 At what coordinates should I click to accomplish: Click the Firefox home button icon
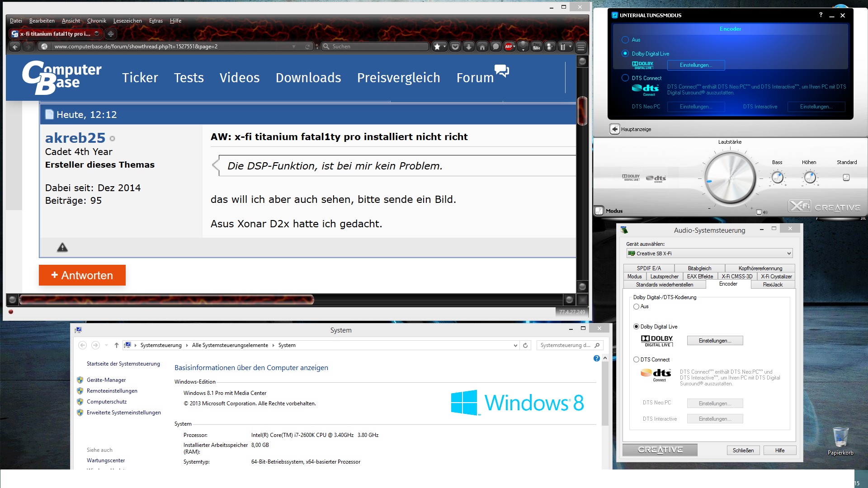(x=482, y=47)
